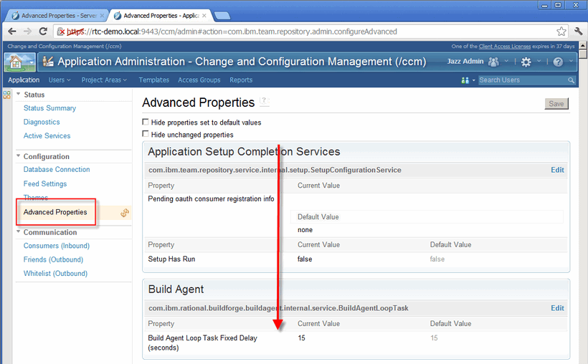Open the Reports menu item

pyautogui.click(x=241, y=80)
